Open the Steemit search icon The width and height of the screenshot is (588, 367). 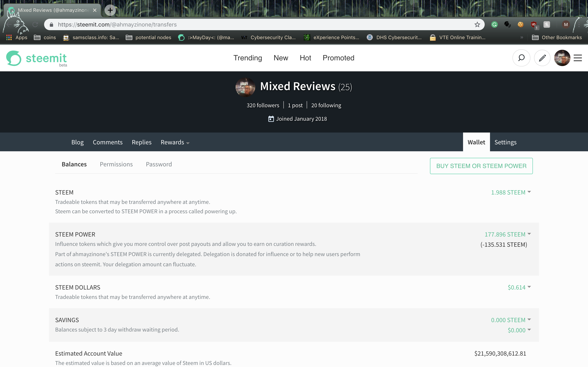click(x=521, y=58)
